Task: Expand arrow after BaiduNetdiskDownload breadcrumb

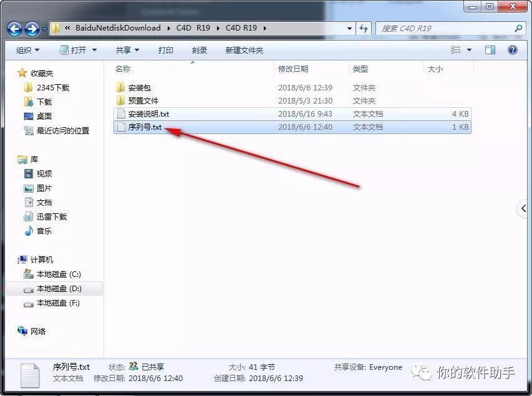Action: (168, 28)
